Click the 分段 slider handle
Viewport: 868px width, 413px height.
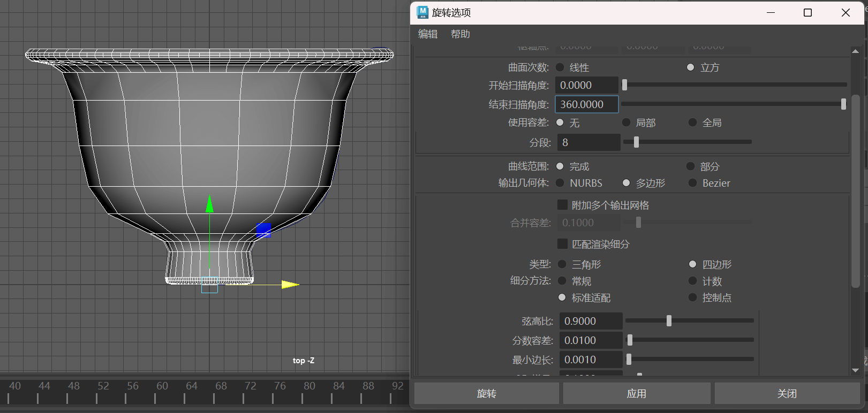pos(636,142)
